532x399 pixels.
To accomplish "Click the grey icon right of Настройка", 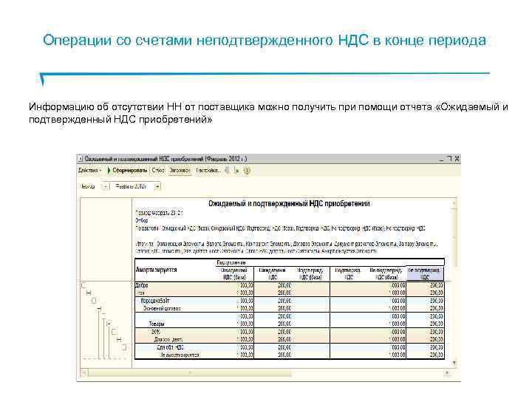I will tap(227, 171).
